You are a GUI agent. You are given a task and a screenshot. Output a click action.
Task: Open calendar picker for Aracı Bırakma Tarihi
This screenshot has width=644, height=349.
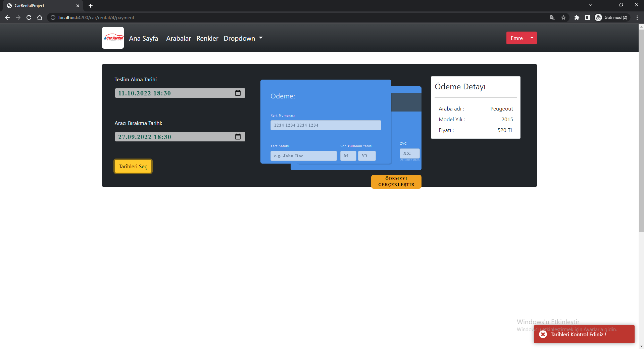238,137
